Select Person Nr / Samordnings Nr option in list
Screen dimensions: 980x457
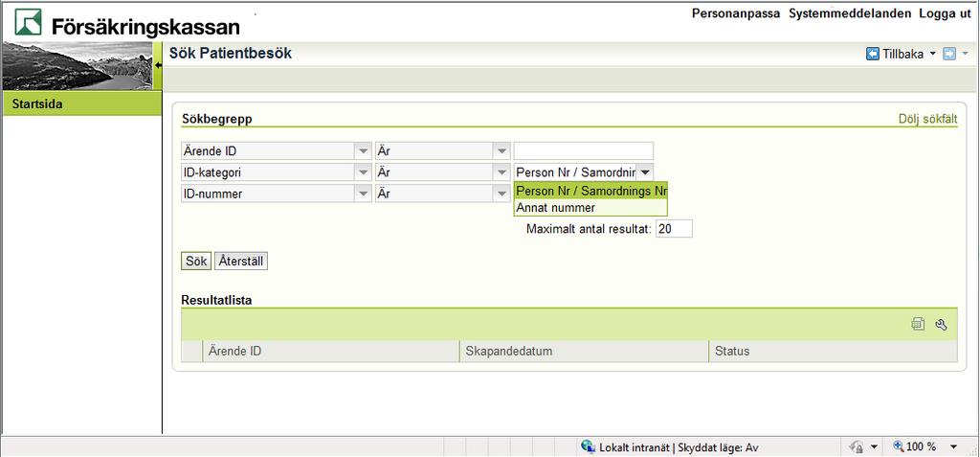click(x=590, y=191)
